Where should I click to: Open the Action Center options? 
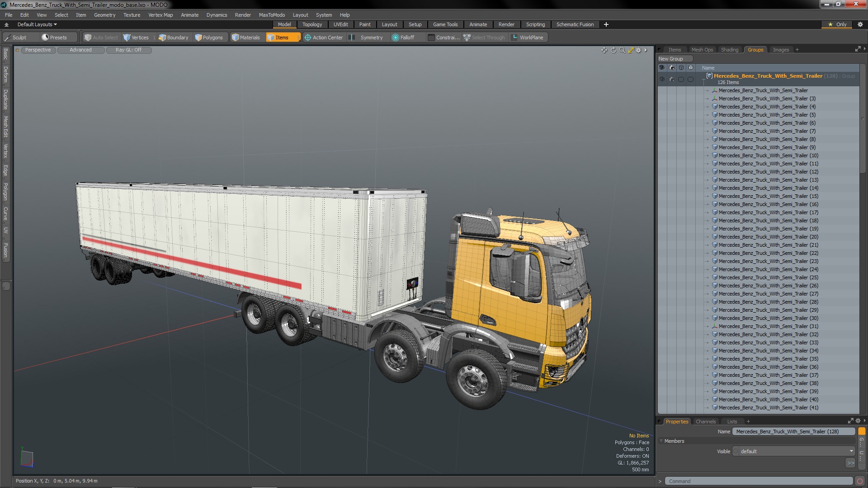tap(324, 38)
